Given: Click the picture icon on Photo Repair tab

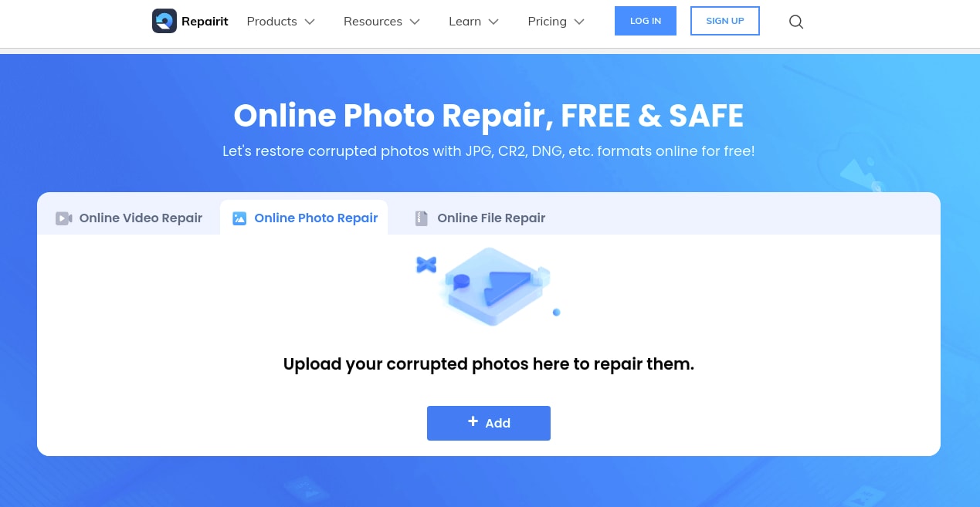Looking at the screenshot, I should coord(239,218).
